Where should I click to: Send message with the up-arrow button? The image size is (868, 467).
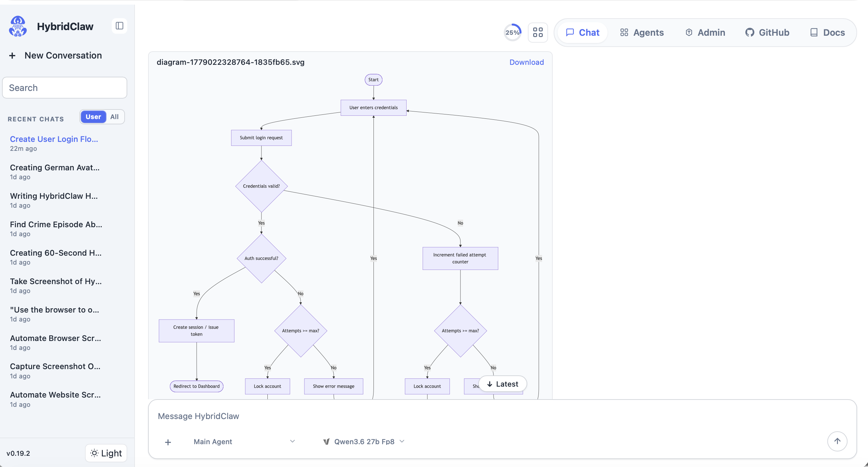pos(837,441)
